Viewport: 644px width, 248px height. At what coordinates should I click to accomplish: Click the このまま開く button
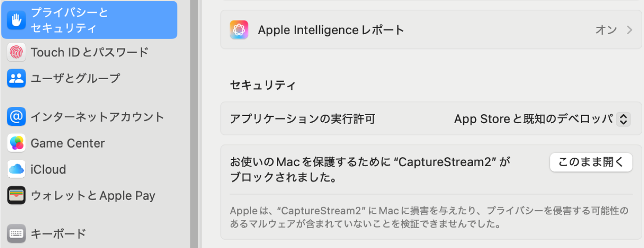coord(591,162)
